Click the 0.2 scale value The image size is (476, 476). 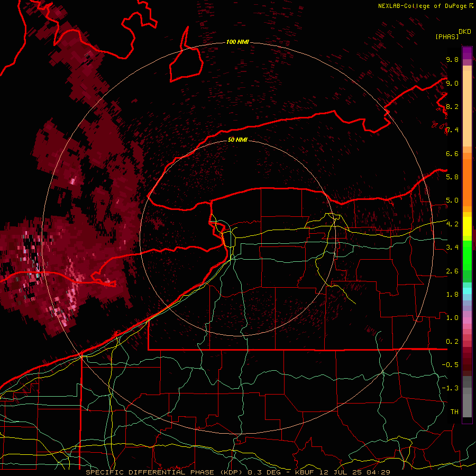pos(452,341)
